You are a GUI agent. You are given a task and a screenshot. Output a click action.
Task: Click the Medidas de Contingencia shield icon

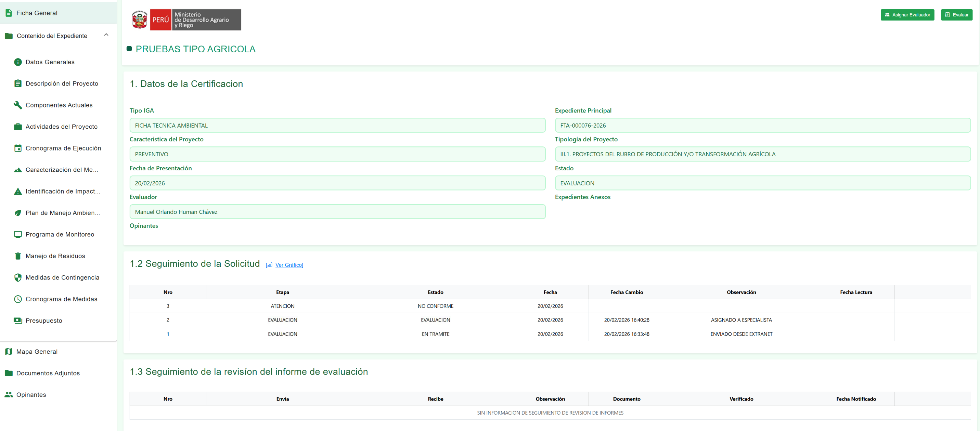click(18, 277)
